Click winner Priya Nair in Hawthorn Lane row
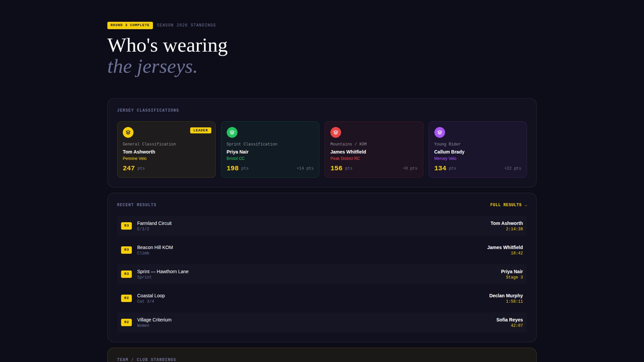This screenshot has width=644, height=362. pos(512,271)
